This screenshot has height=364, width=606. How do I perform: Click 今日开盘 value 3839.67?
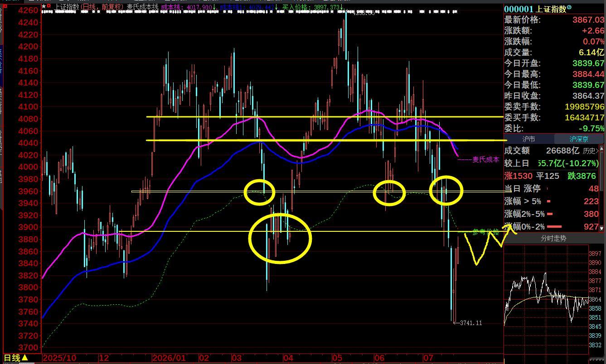(x=588, y=63)
